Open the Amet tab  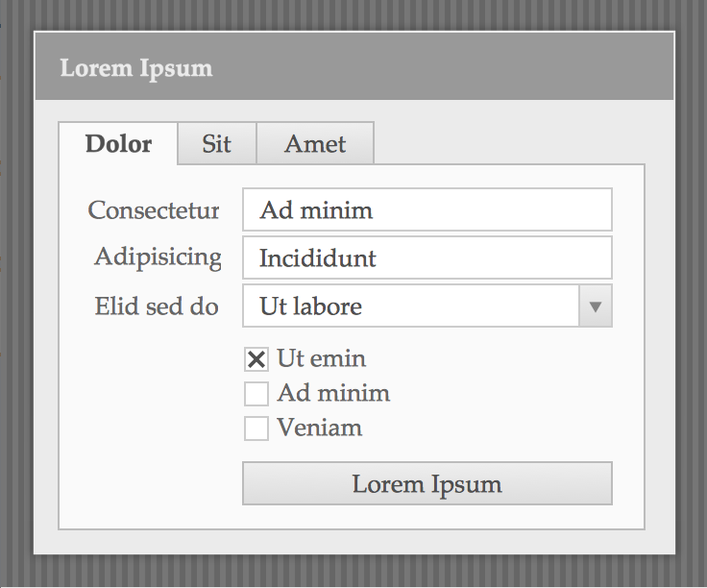tap(315, 143)
